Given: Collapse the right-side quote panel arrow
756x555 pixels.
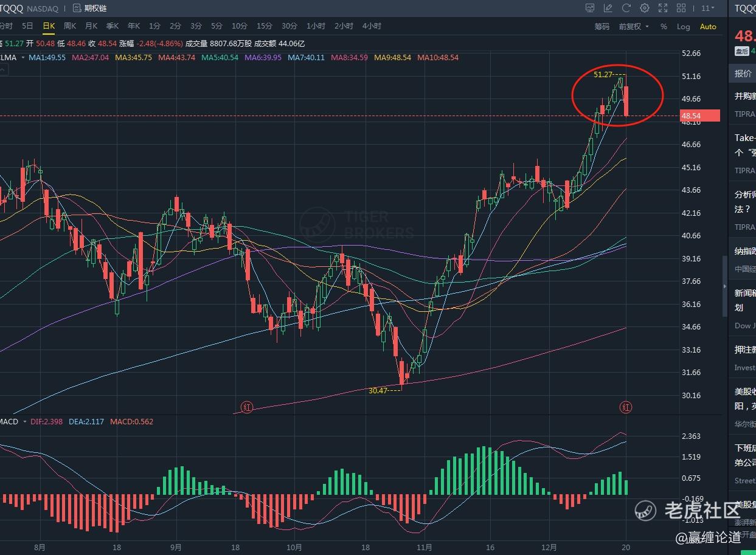Looking at the screenshot, I should pos(724,286).
